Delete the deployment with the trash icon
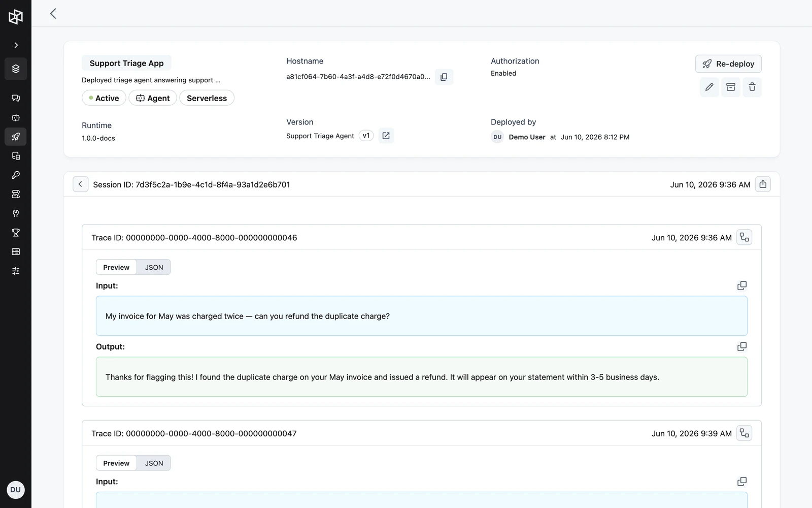812x508 pixels. [x=752, y=87]
